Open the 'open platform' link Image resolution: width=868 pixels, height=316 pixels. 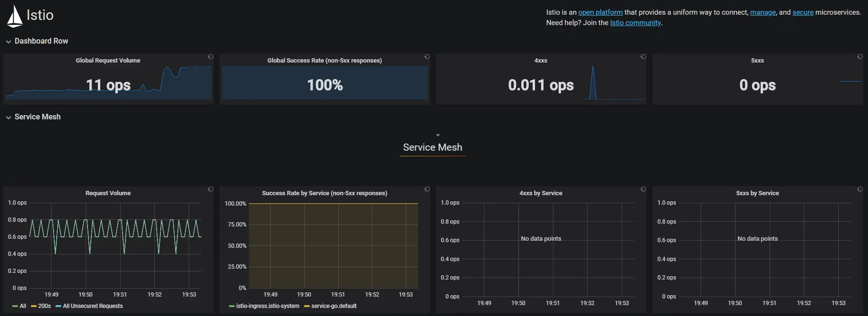point(600,12)
